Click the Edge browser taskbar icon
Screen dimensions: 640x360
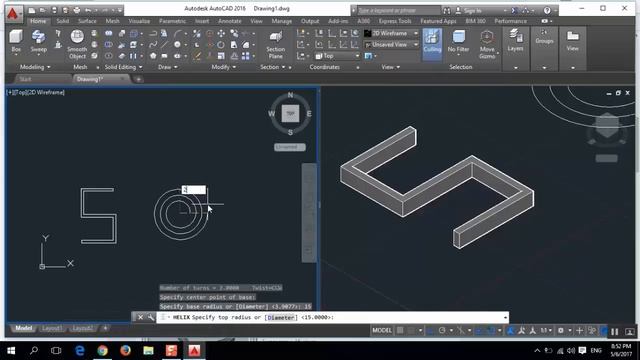point(80,351)
